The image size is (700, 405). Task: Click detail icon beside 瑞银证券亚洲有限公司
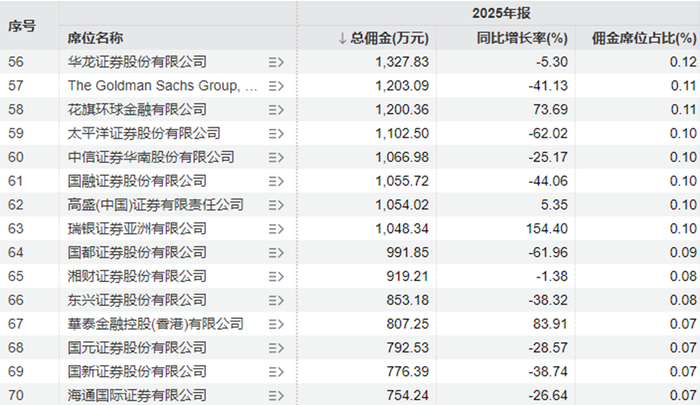(277, 228)
